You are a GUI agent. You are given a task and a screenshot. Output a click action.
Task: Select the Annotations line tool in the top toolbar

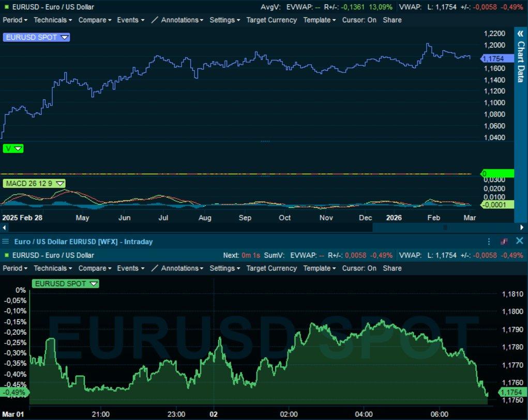155,20
